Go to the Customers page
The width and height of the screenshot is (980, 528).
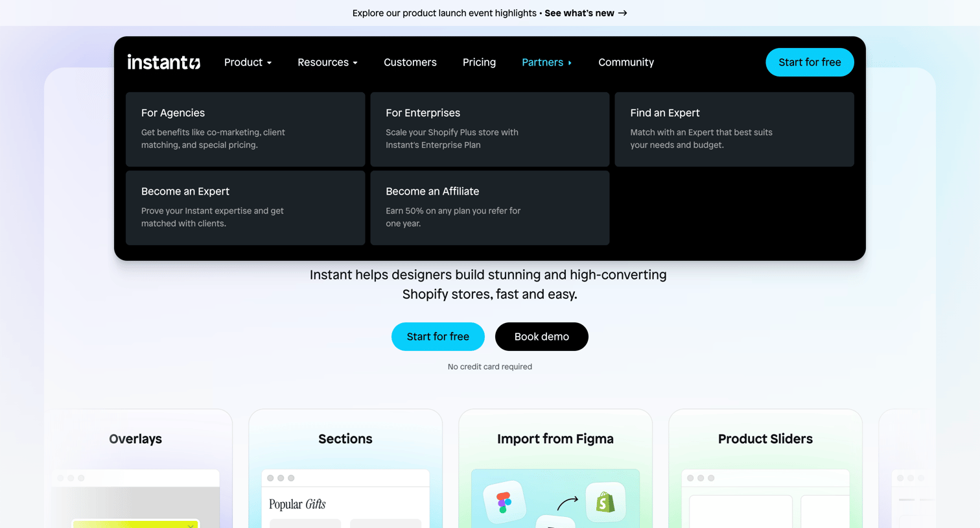(410, 62)
